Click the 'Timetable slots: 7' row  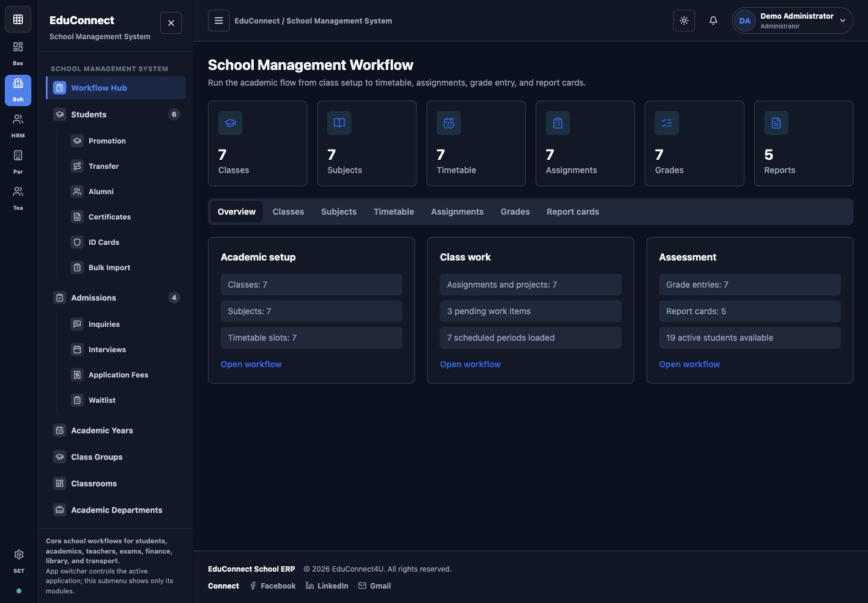click(311, 338)
